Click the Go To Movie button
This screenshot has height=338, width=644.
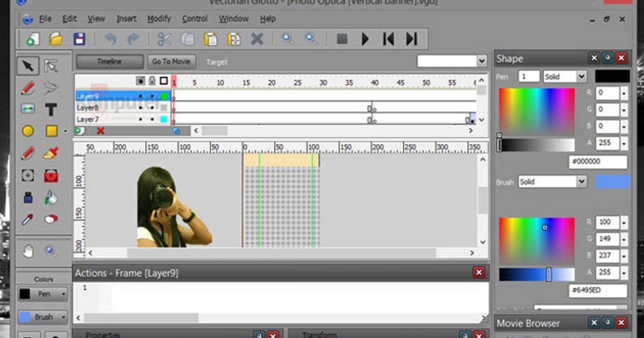tap(171, 62)
